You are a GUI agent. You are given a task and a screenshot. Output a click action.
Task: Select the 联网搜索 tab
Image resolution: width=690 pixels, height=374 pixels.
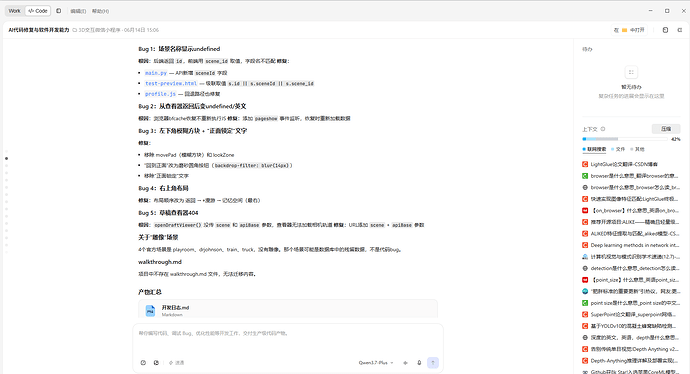pyautogui.click(x=594, y=149)
